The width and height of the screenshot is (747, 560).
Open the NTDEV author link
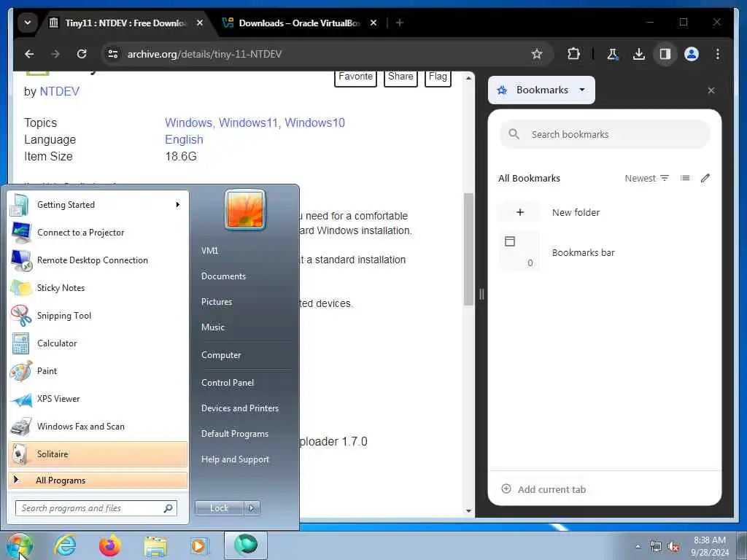pos(60,91)
